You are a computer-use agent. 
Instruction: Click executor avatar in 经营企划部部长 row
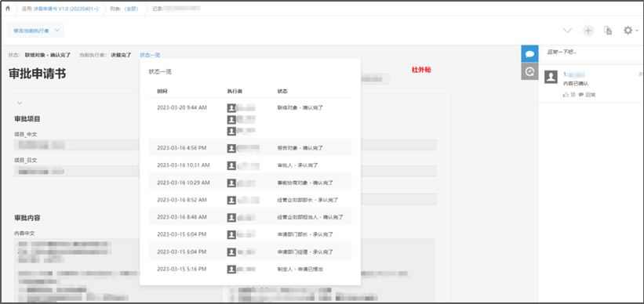click(x=231, y=200)
